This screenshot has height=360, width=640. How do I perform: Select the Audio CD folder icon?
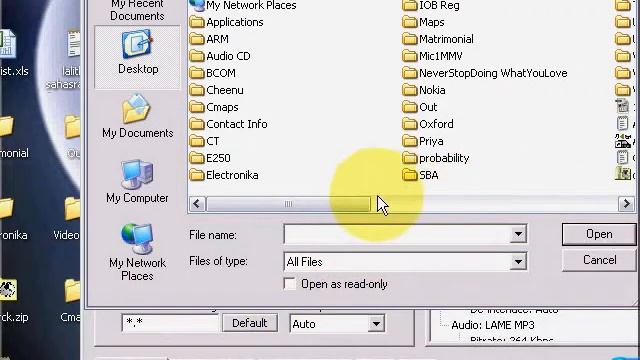pos(197,56)
